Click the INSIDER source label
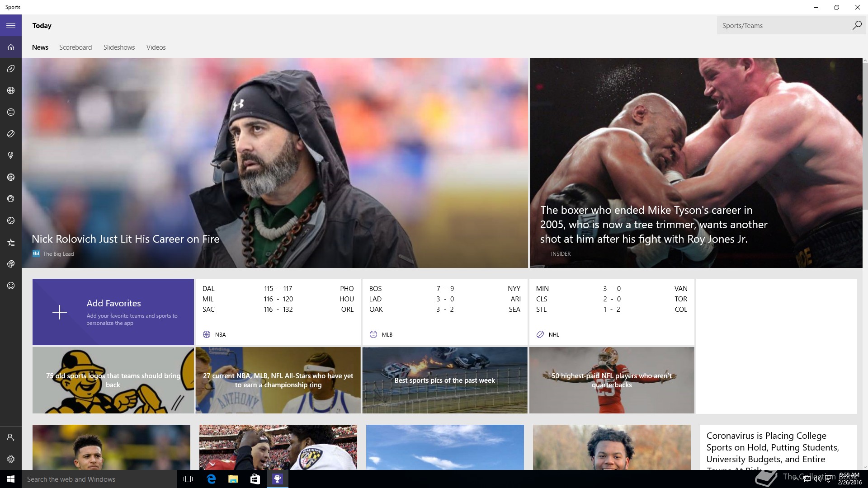 click(x=561, y=253)
